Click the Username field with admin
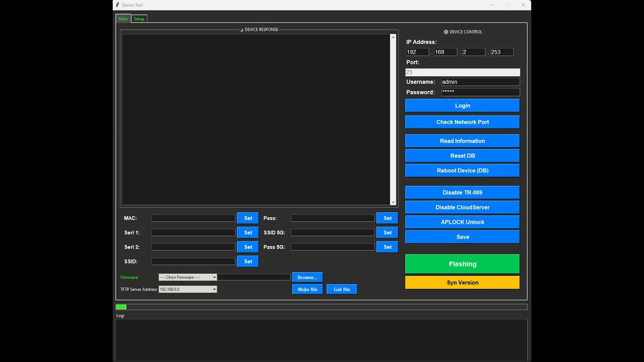This screenshot has height=362, width=644. (x=480, y=82)
